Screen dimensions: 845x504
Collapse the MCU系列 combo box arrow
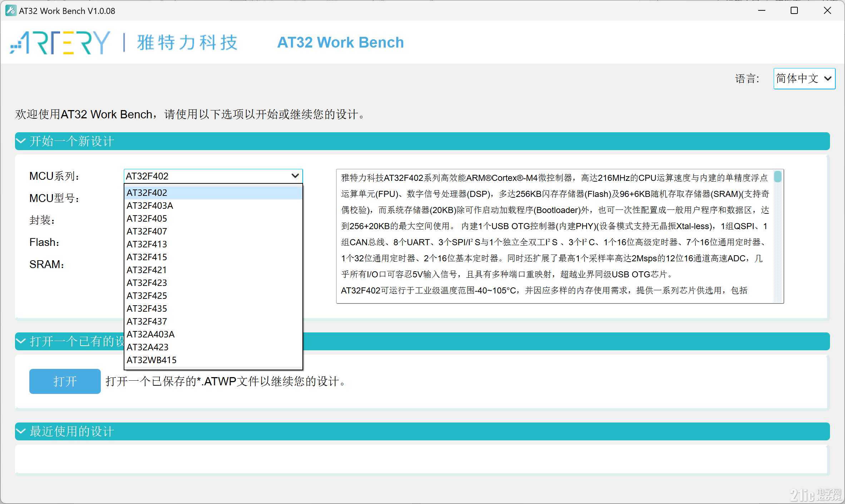click(x=295, y=176)
